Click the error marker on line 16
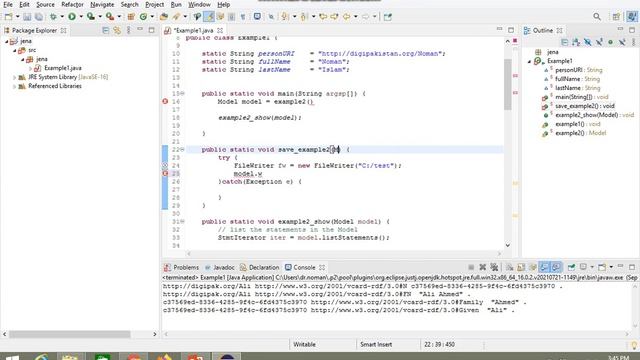The image size is (640, 360). click(x=165, y=101)
